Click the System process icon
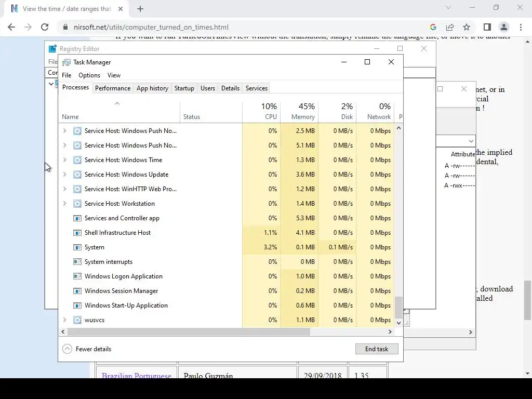Viewport: 532px width, 399px height. coord(77,247)
